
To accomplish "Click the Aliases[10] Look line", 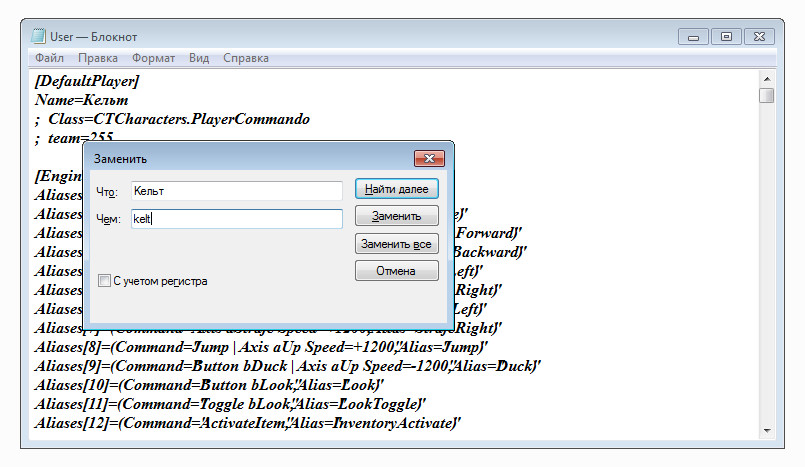I will 209,385.
